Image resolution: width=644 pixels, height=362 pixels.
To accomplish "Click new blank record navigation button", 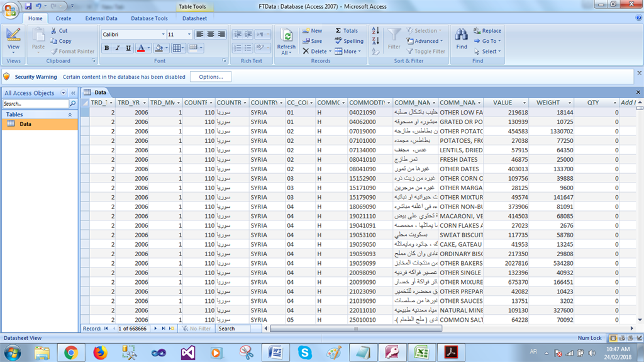I will point(172,328).
